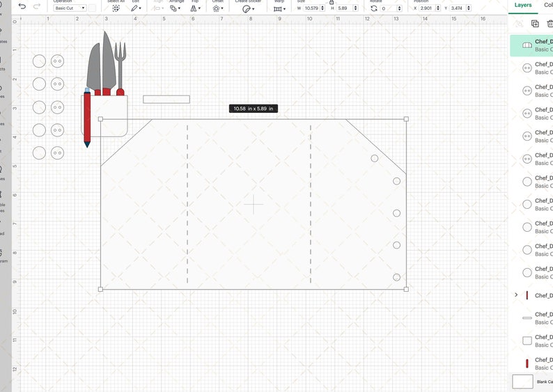553x392 pixels.
Task: Click the 10.58 in x 5.89 in label
Action: coord(254,109)
